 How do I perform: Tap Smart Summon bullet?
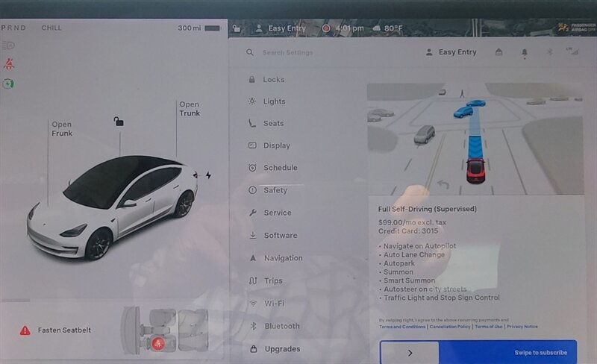[407, 280]
